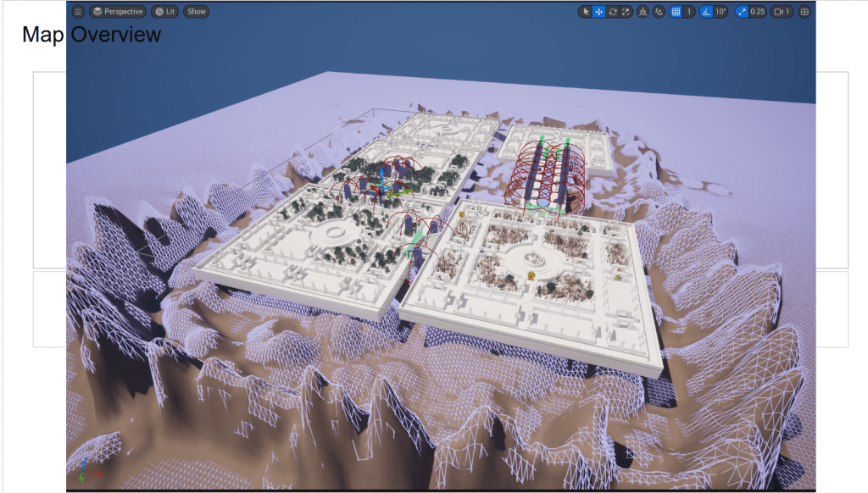Screen dimensions: 868x493
Task: Toggle scale snapping
Action: [x=743, y=12]
